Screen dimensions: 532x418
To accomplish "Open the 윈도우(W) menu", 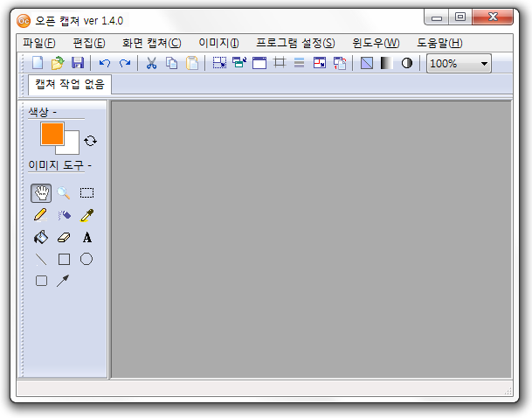I will point(376,43).
